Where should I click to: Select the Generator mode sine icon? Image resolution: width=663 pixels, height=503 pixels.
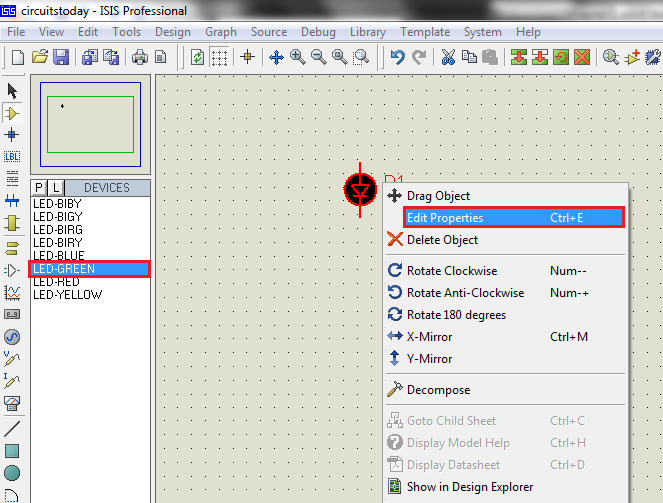click(12, 337)
